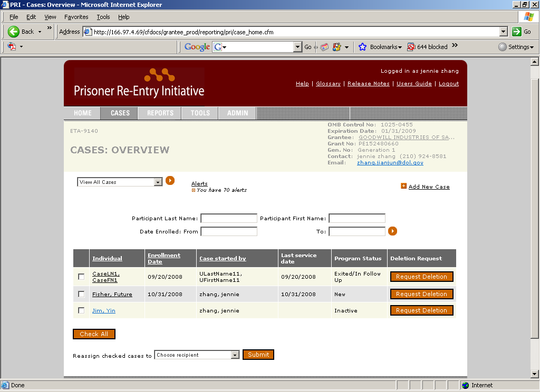Click the Google G search icon
This screenshot has width=540, height=392.
click(x=218, y=47)
